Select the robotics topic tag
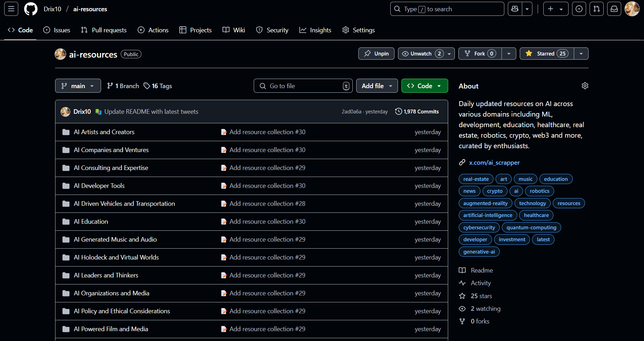The height and width of the screenshot is (341, 644). tap(539, 191)
